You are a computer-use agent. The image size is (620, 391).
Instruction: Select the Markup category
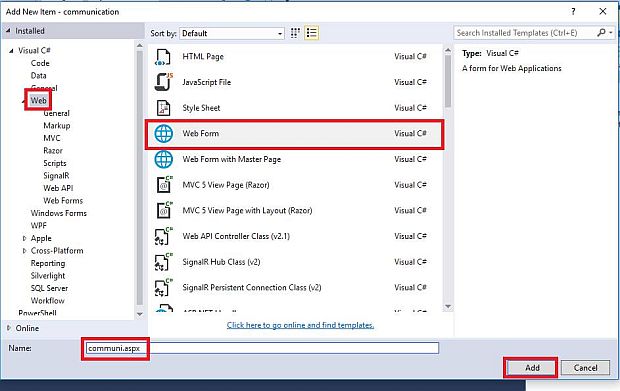[57, 126]
